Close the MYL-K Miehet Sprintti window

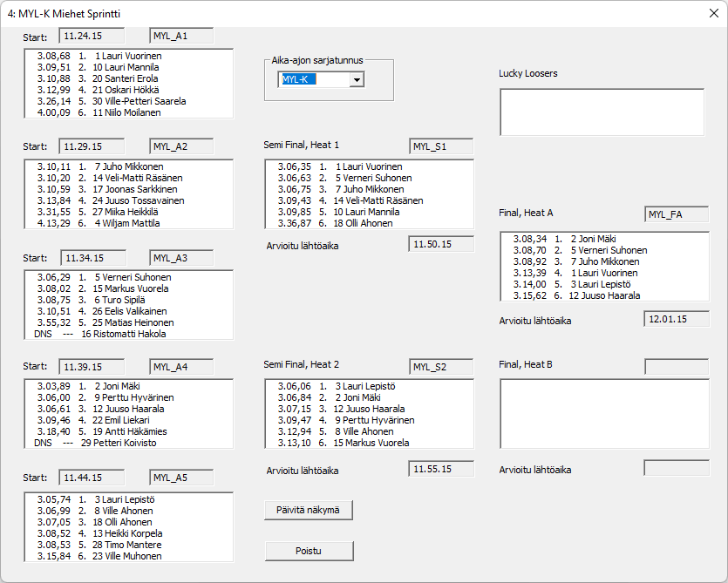(712, 14)
